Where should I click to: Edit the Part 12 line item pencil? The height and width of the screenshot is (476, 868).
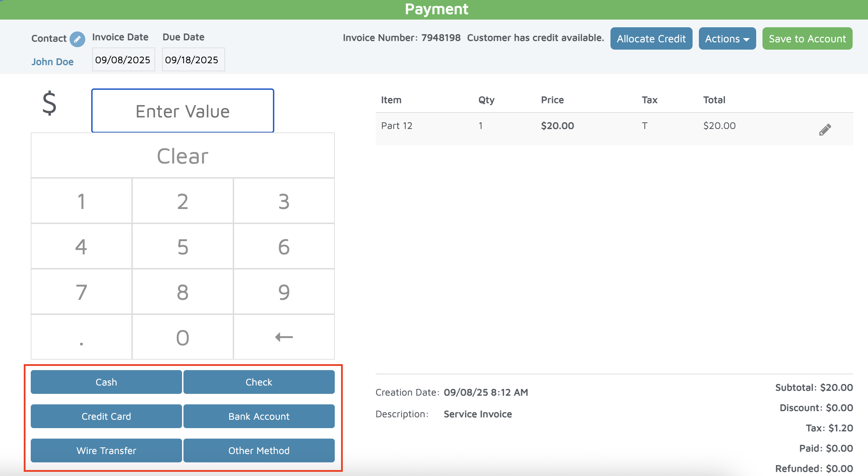(825, 130)
